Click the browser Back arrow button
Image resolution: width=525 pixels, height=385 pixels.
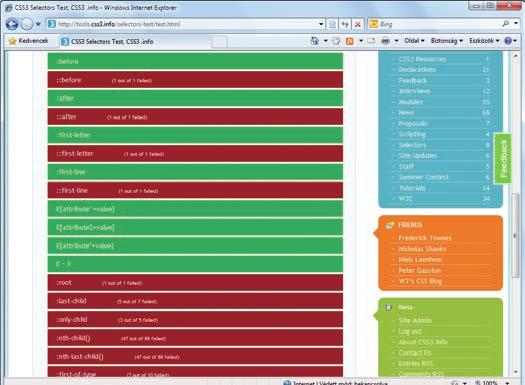[x=12, y=24]
